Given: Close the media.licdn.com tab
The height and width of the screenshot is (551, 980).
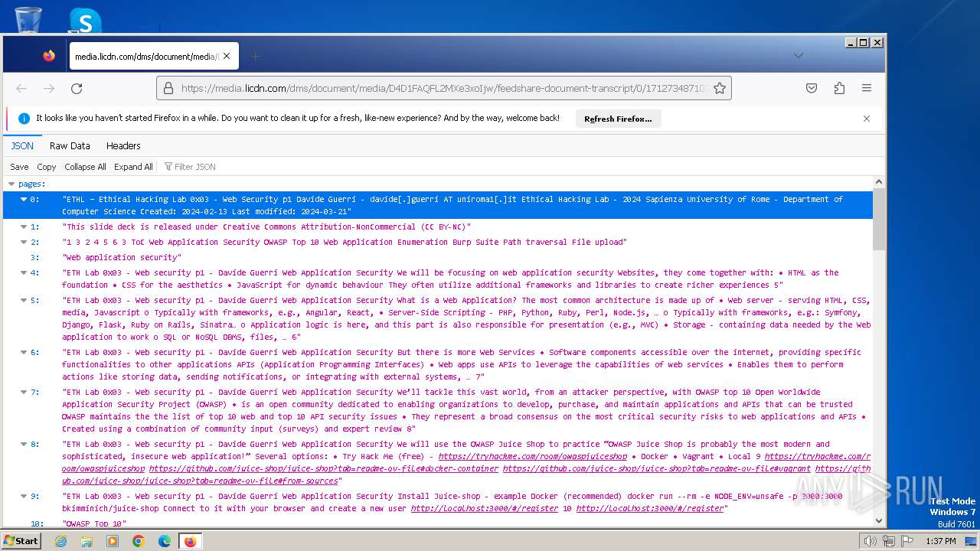Looking at the screenshot, I should coord(227,56).
